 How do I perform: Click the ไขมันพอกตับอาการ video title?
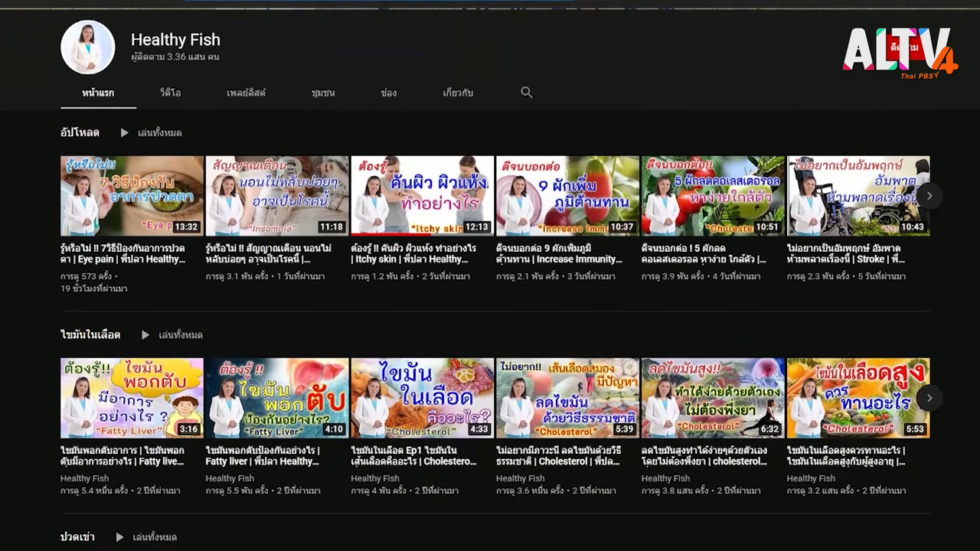pos(123,456)
